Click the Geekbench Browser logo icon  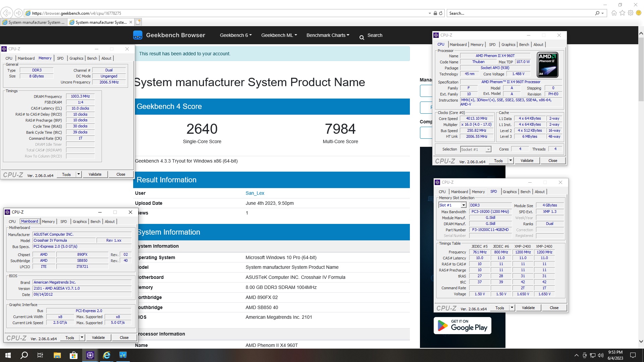[138, 35]
